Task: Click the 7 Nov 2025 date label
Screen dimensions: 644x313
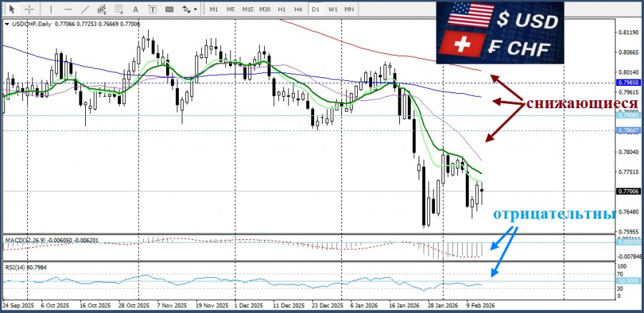Action: [172, 307]
